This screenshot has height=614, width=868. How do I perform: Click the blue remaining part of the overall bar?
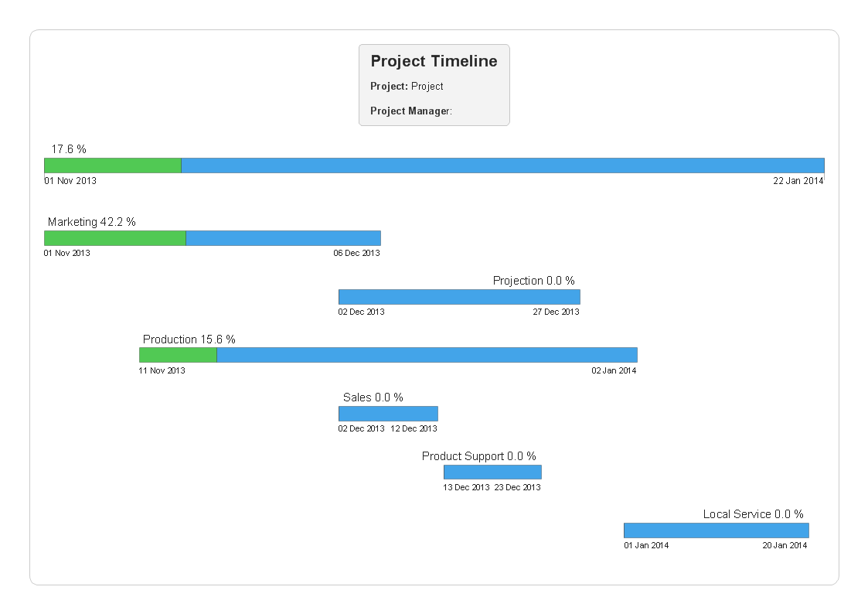(x=502, y=165)
